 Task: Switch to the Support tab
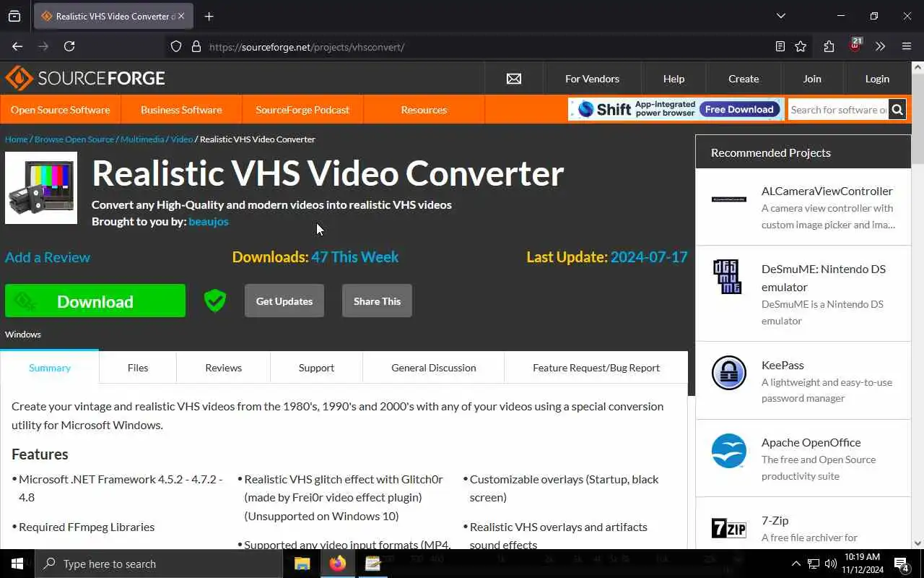click(x=316, y=367)
